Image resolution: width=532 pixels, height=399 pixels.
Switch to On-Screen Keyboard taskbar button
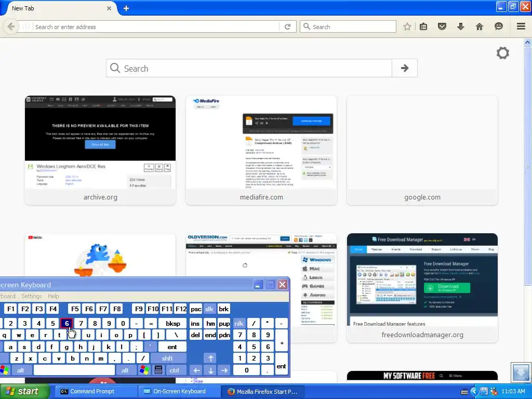pos(179,391)
